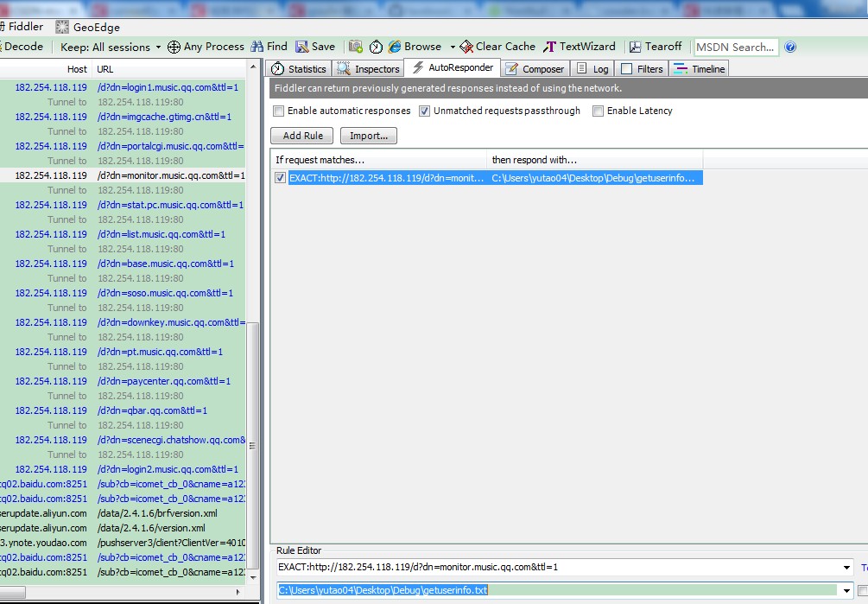Viewport: 868px width, 604px height.
Task: Click horizontal scrollbar right arrow
Action: point(238,592)
